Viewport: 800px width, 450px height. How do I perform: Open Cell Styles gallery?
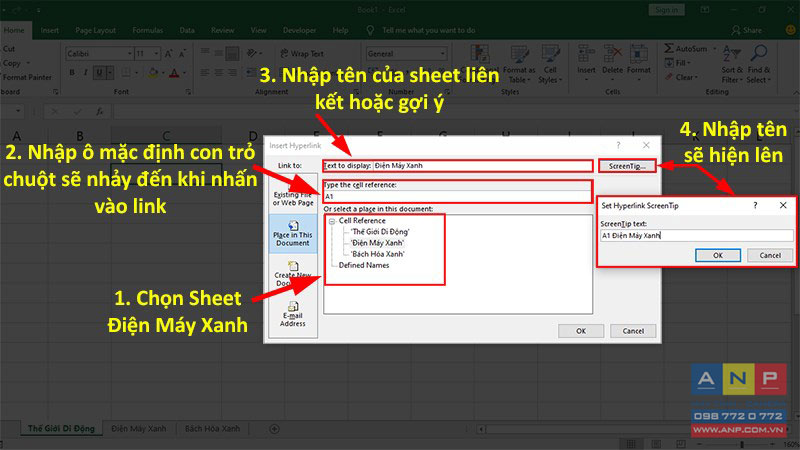550,65
